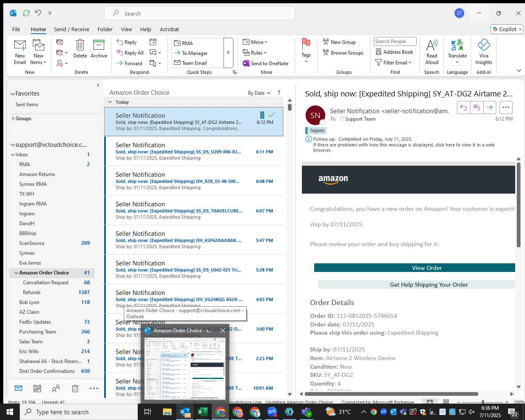The width and height of the screenshot is (525, 420).
Task: Click the Send/Receive sync icon in title bar
Action: pyautogui.click(x=26, y=13)
